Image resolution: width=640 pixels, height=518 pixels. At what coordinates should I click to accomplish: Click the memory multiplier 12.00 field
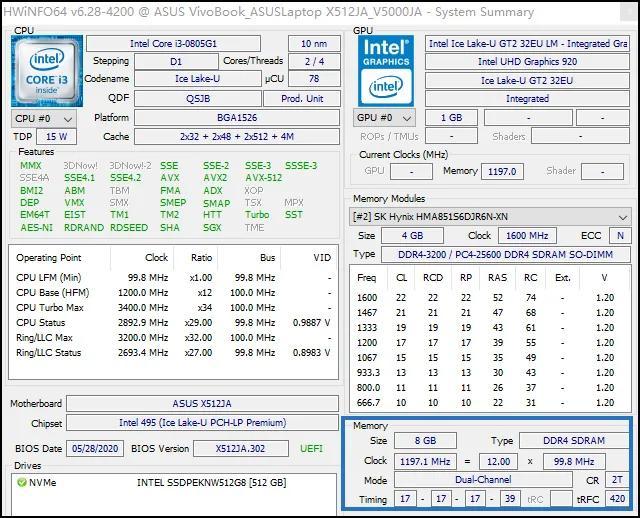(x=498, y=462)
